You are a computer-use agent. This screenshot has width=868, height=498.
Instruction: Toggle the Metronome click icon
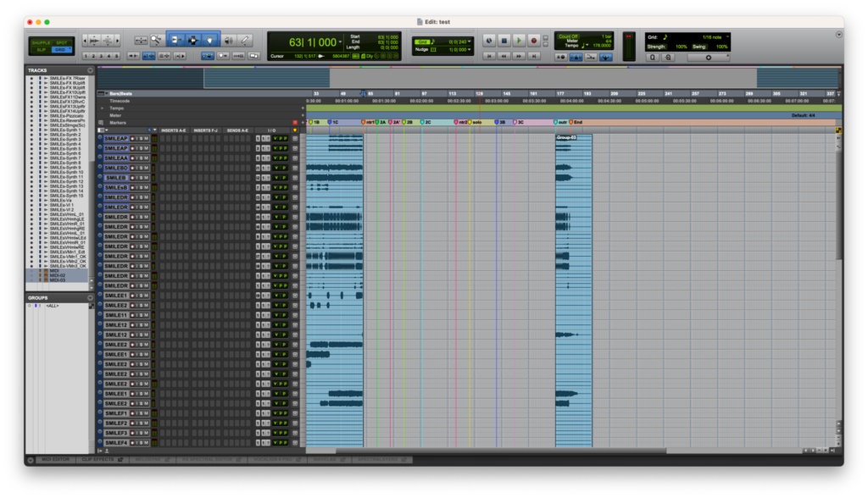[x=576, y=57]
